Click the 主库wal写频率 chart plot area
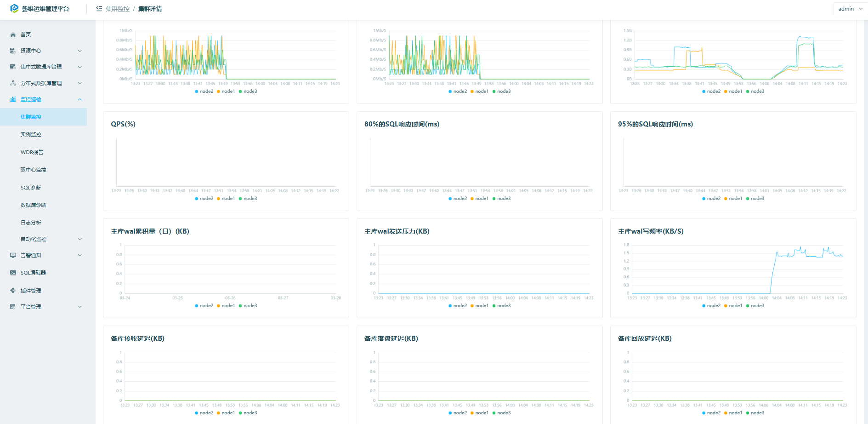 738,269
